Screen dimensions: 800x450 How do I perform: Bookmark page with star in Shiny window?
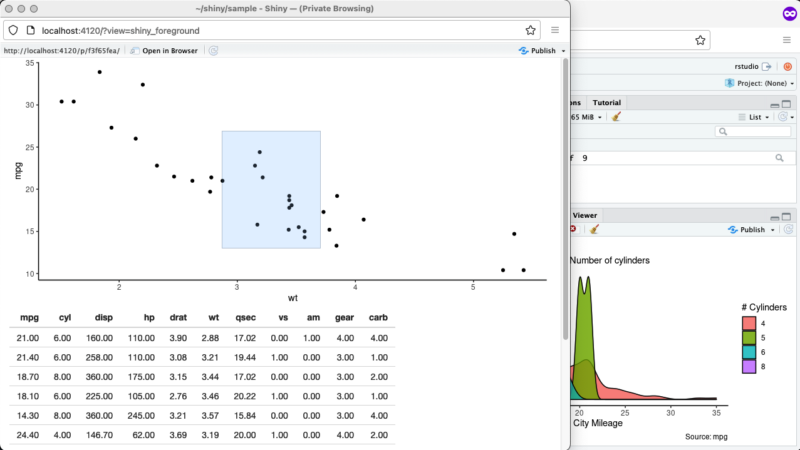[530, 30]
